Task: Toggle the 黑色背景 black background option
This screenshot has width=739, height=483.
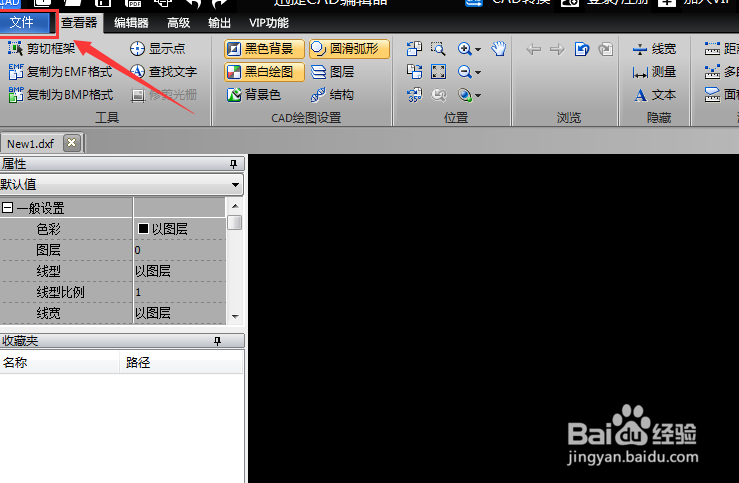Action: (x=264, y=49)
